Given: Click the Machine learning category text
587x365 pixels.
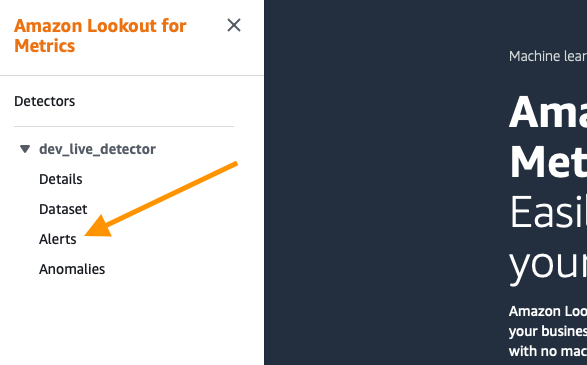Looking at the screenshot, I should [x=548, y=56].
